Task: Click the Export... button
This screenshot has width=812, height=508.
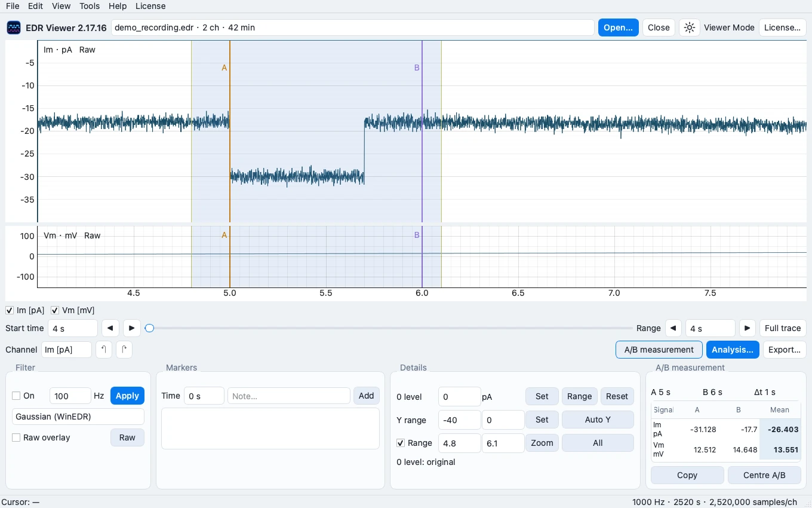Action: click(x=785, y=350)
